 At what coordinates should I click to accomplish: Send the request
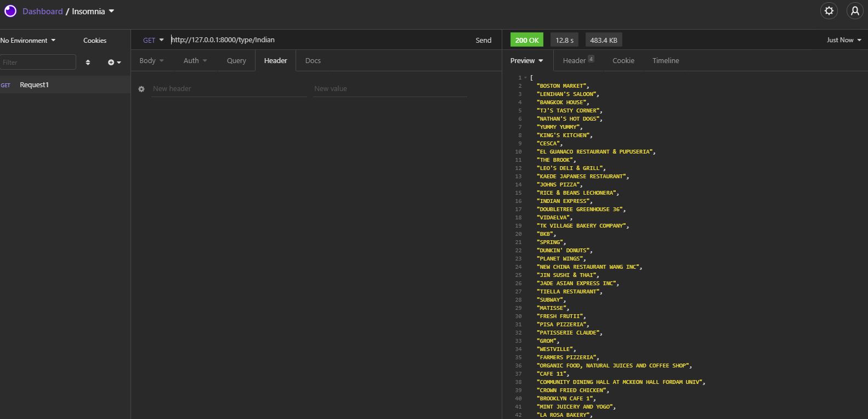tap(483, 40)
